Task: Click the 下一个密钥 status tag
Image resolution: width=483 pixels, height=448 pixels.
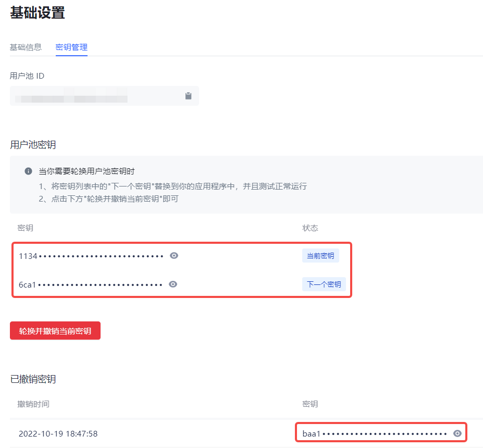Action: (324, 284)
